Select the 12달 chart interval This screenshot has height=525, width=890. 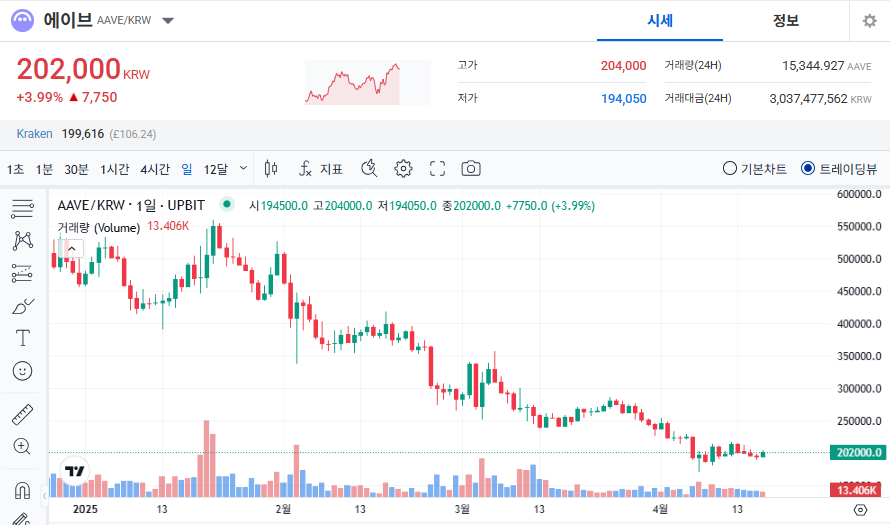click(x=216, y=169)
